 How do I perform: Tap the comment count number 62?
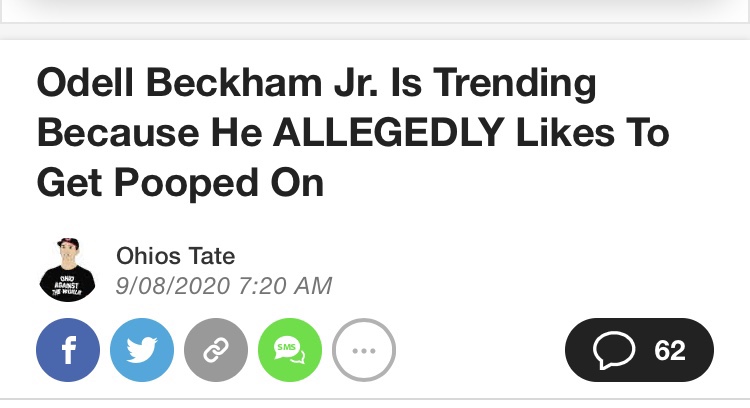[x=670, y=351]
